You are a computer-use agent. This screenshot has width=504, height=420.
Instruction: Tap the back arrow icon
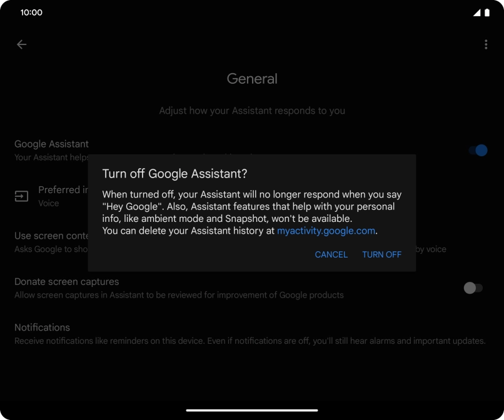click(x=22, y=44)
